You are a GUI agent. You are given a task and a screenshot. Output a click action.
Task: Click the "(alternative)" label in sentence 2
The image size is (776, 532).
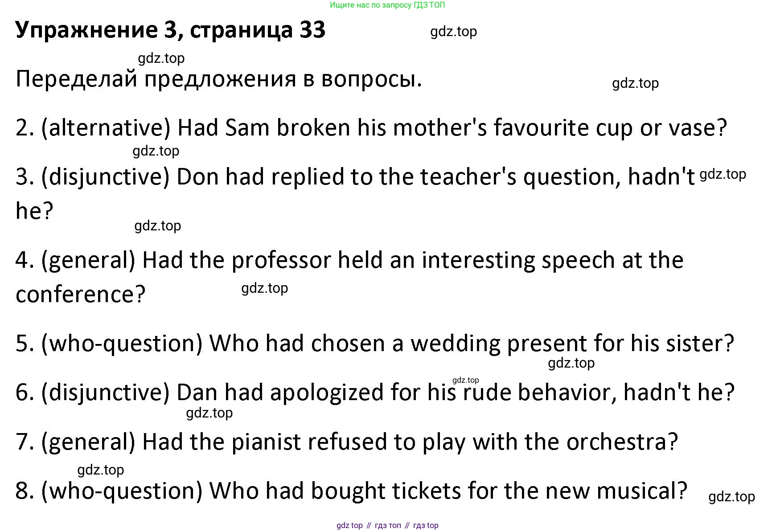point(106,128)
